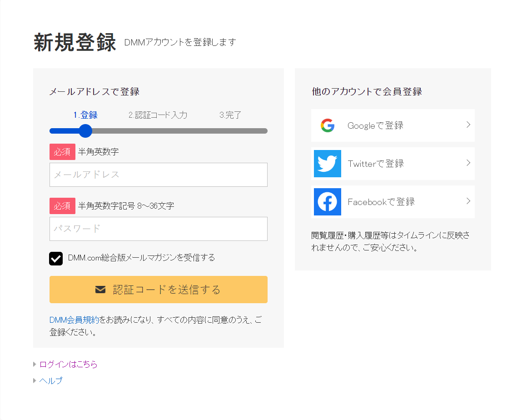Image resolution: width=522 pixels, height=420 pixels.
Task: Click the Twitter bird icon
Action: click(327, 164)
